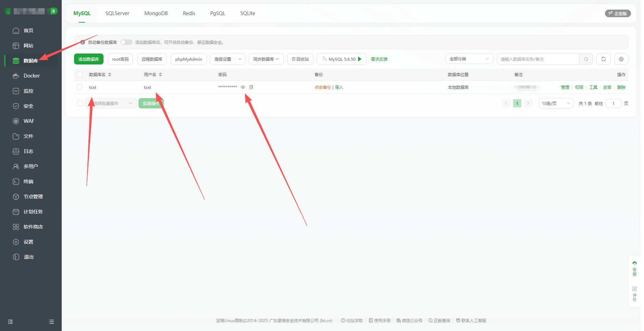
Task: Click the green 添加数据库 button
Action: click(88, 59)
